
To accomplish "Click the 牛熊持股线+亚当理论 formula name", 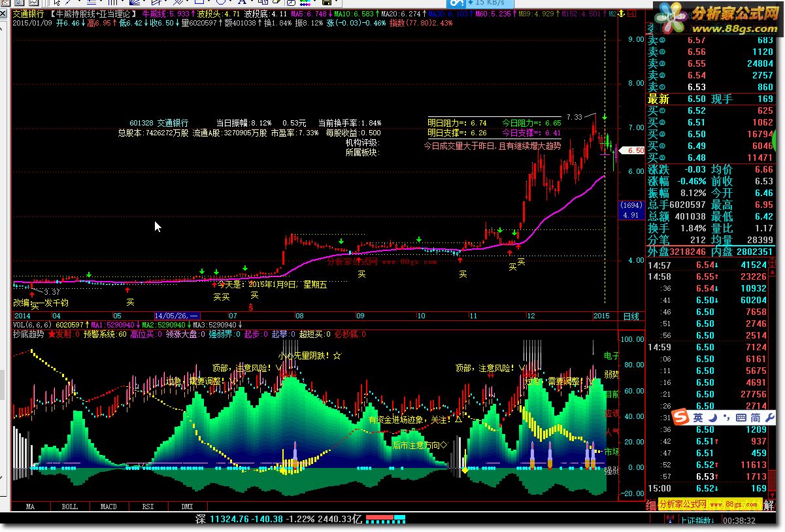I will coord(94,13).
